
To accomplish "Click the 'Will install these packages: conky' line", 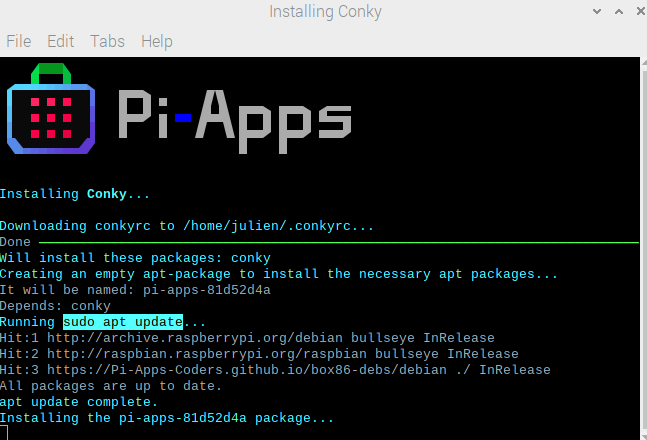I will click(x=135, y=258).
